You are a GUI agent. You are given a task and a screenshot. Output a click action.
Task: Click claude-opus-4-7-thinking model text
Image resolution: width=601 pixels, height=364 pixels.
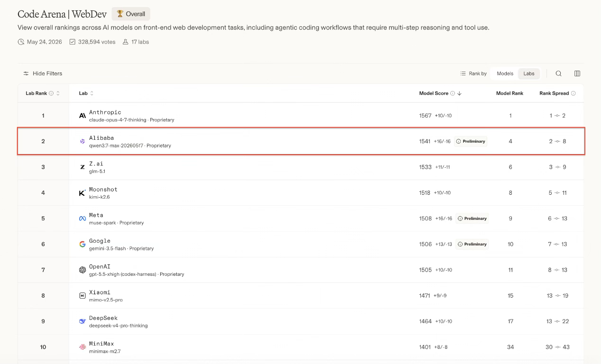point(118,120)
